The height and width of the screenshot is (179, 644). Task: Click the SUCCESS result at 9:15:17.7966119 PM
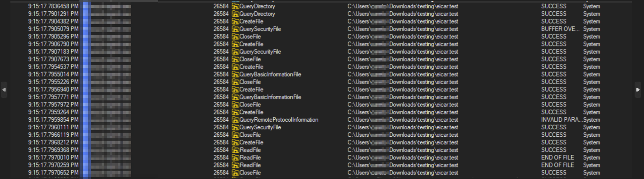pos(553,135)
